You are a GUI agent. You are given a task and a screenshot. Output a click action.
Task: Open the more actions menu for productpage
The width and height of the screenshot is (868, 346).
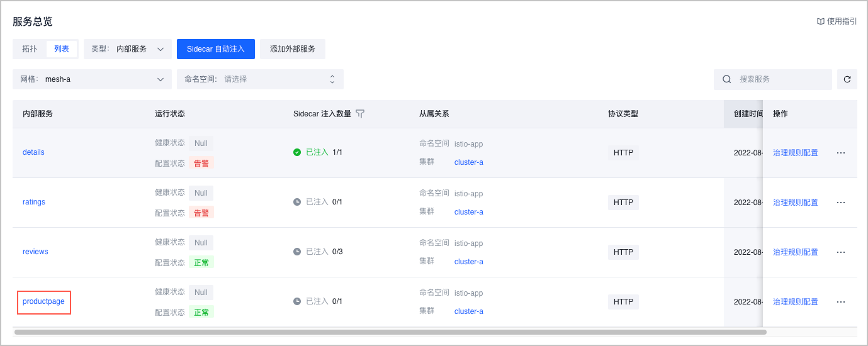[x=840, y=302]
